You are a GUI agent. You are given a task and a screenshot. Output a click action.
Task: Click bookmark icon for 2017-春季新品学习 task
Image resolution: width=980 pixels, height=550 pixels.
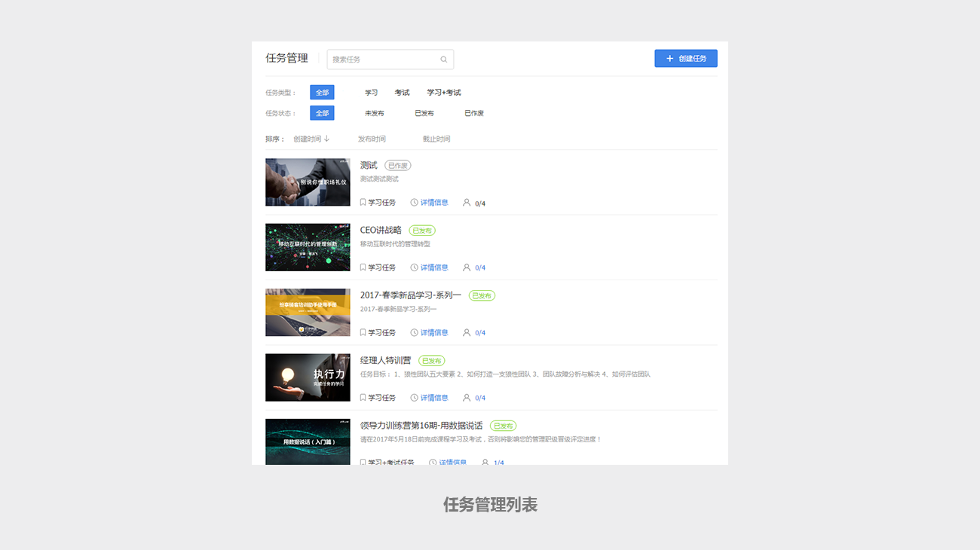tap(363, 332)
